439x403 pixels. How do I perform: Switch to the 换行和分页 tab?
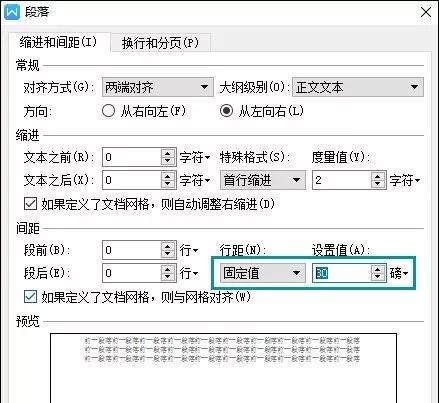[160, 43]
